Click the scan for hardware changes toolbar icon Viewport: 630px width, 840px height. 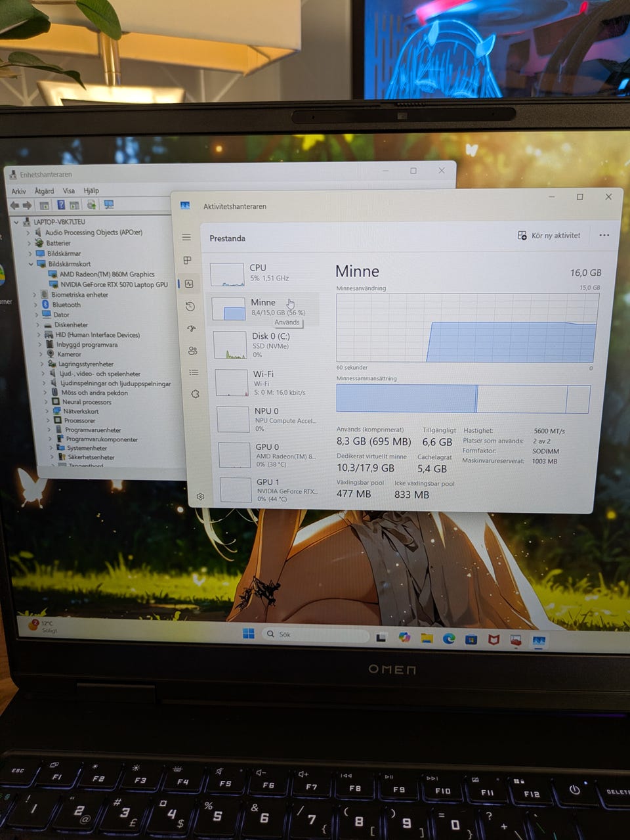click(91, 205)
